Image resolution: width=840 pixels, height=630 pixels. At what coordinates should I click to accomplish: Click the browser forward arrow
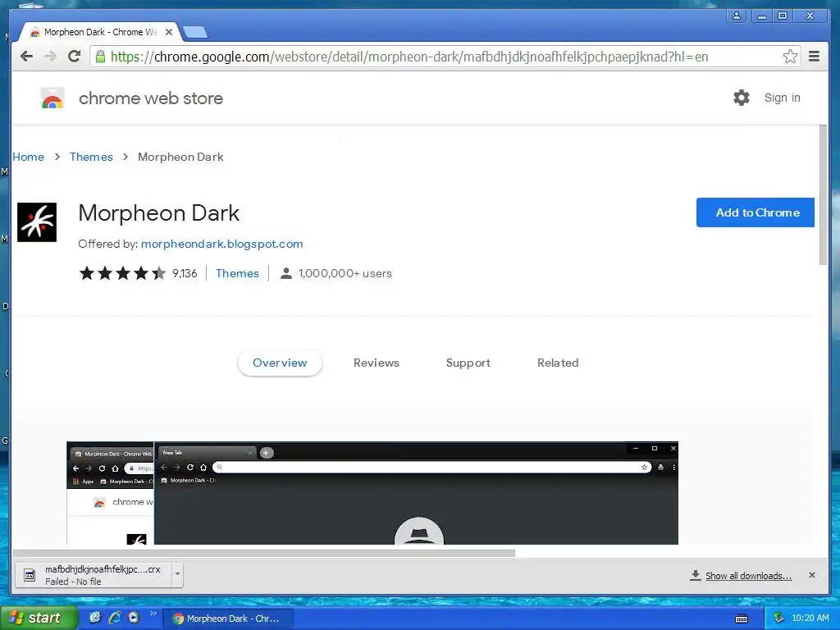coord(50,57)
